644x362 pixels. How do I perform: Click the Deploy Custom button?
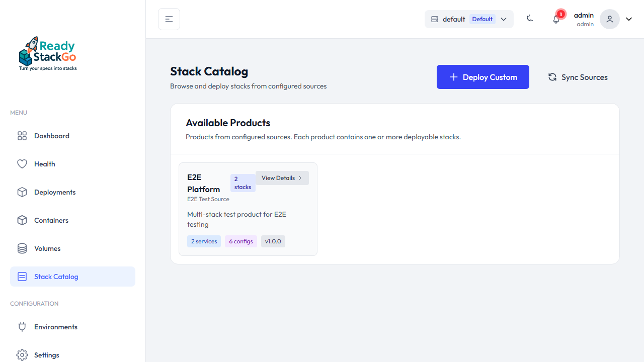[x=482, y=77]
